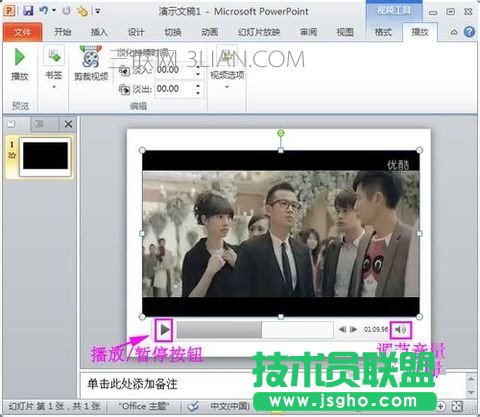The height and width of the screenshot is (417, 480).
Task: Switch to the 幻灯片放映 ribbon tab
Action: (x=259, y=32)
